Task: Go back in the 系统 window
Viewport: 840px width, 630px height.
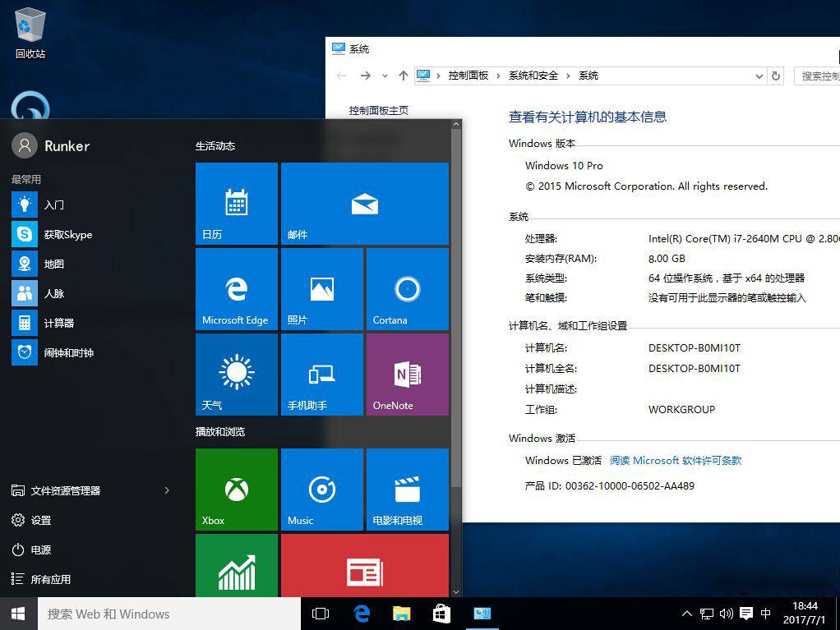Action: tap(341, 76)
